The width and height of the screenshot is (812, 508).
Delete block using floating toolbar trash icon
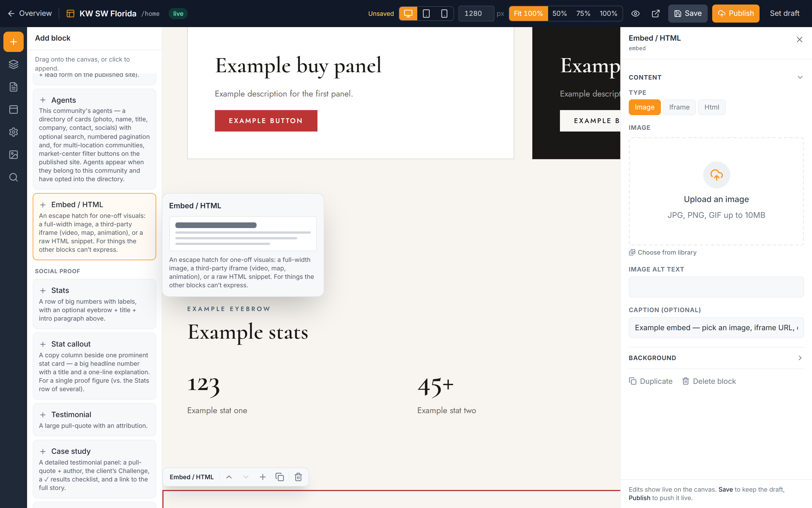click(x=298, y=477)
